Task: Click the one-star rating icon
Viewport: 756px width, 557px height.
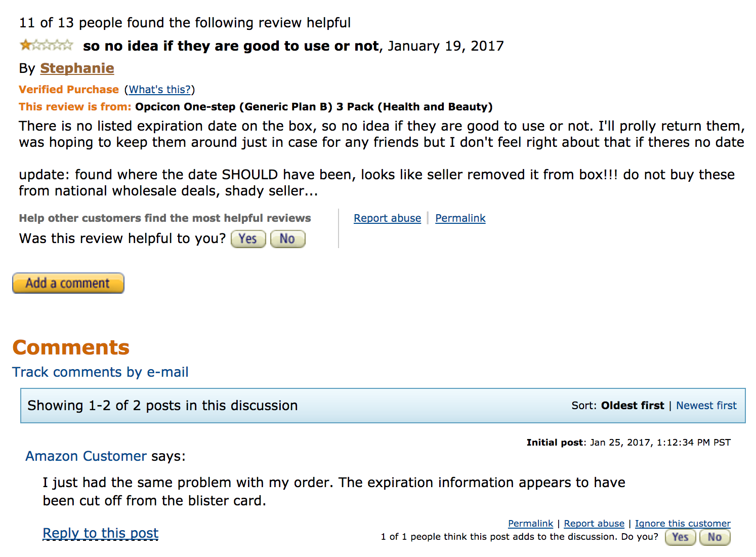Action: pos(46,45)
